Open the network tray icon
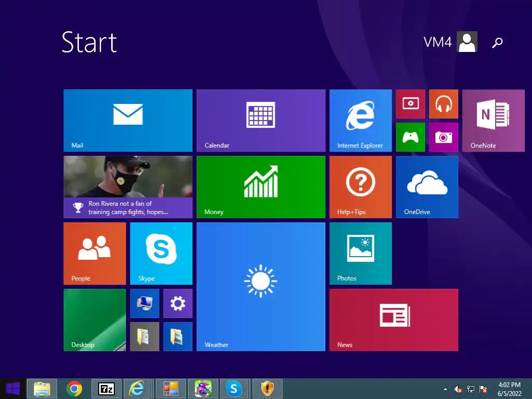This screenshot has width=532, height=399. coord(471,389)
